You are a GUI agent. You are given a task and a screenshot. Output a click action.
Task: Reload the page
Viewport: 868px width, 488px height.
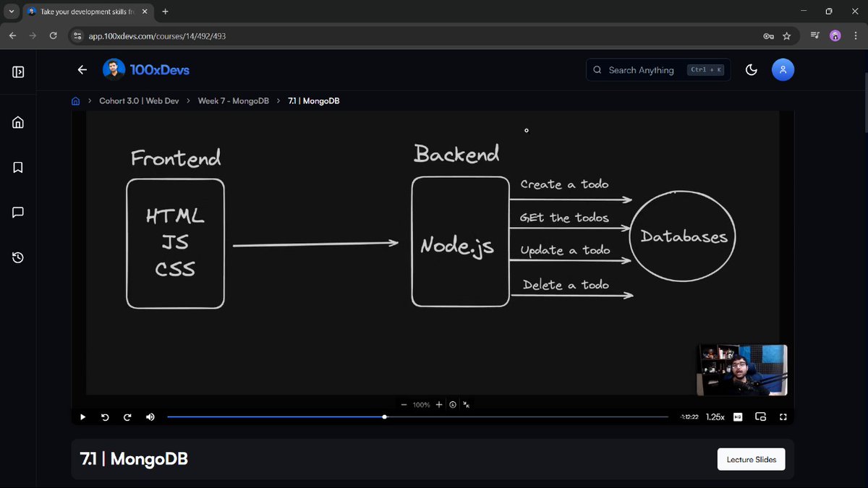coord(53,35)
